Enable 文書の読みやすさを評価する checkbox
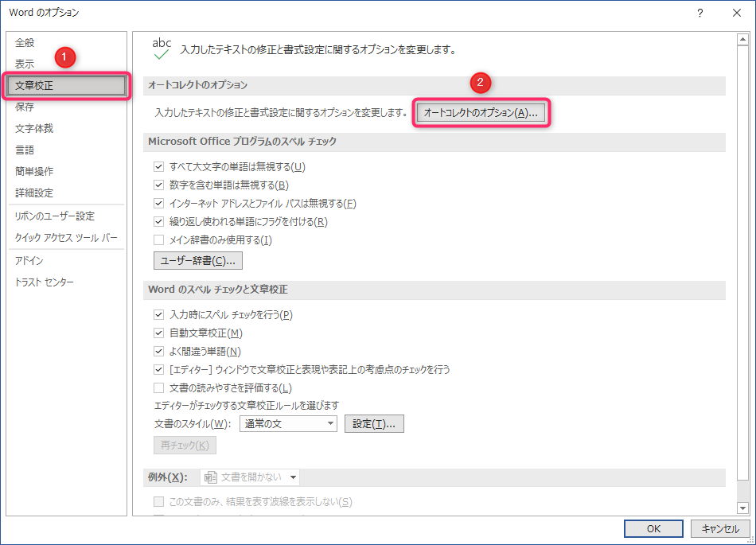756x545 pixels. [158, 388]
